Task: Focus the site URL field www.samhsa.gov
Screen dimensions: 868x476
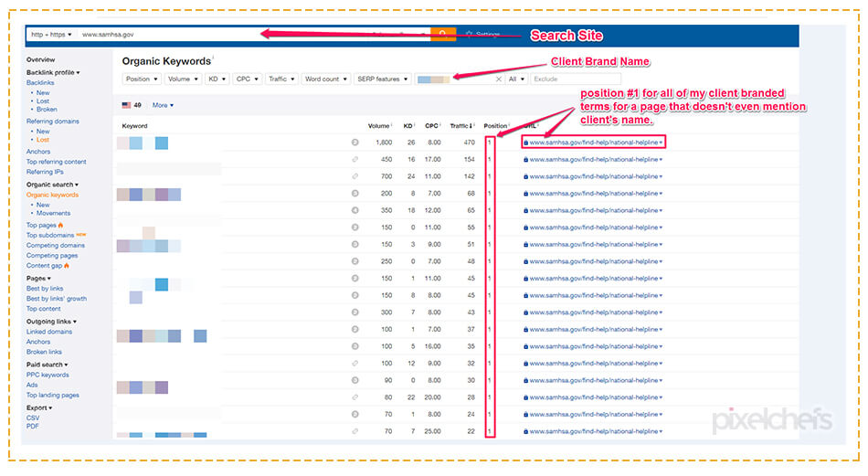Action: 253,35
